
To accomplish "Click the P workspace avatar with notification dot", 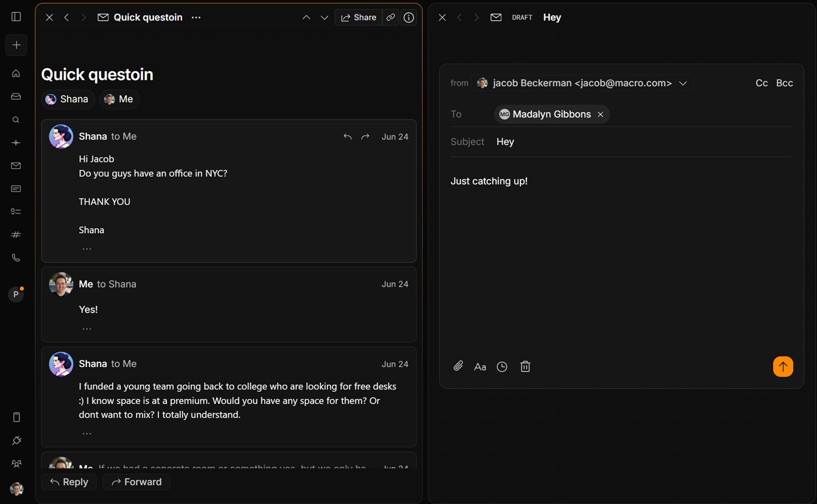I will point(16,295).
